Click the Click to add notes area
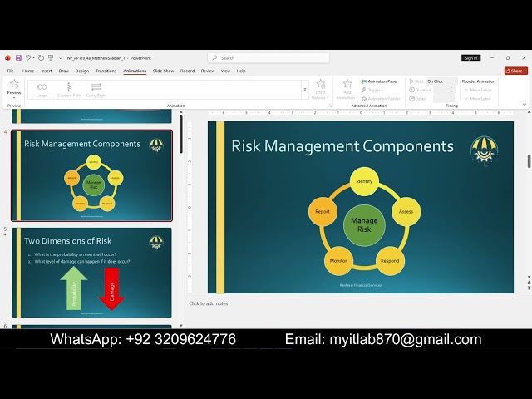Viewport: 532px width, 399px height. (209, 303)
